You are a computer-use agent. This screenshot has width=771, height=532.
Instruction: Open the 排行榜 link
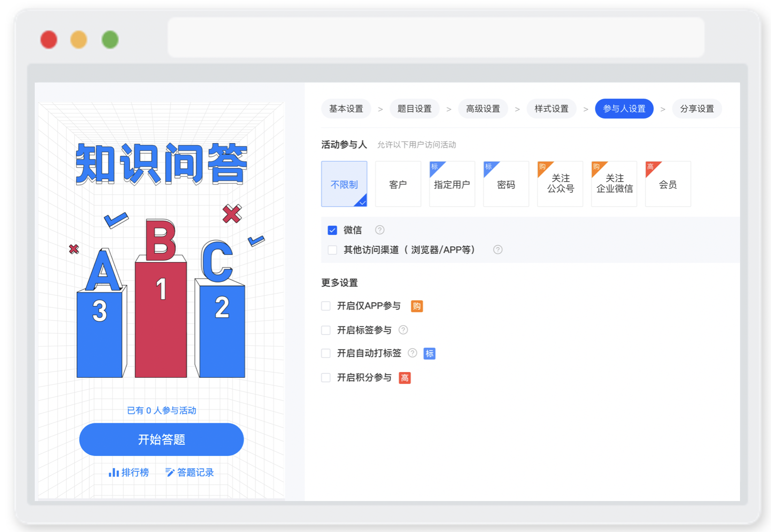pyautogui.click(x=129, y=472)
